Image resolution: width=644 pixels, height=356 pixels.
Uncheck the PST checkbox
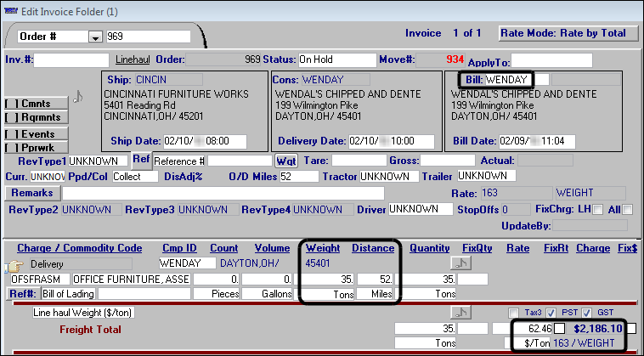coord(551,313)
